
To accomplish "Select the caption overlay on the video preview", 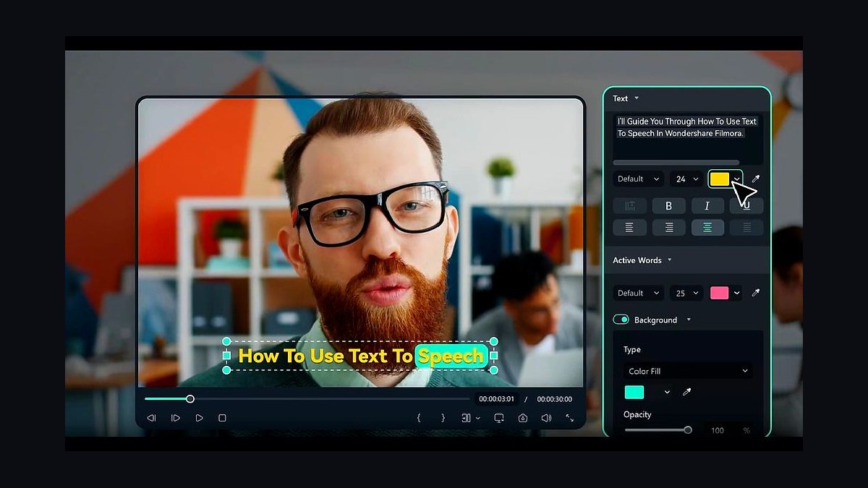I will [360, 356].
